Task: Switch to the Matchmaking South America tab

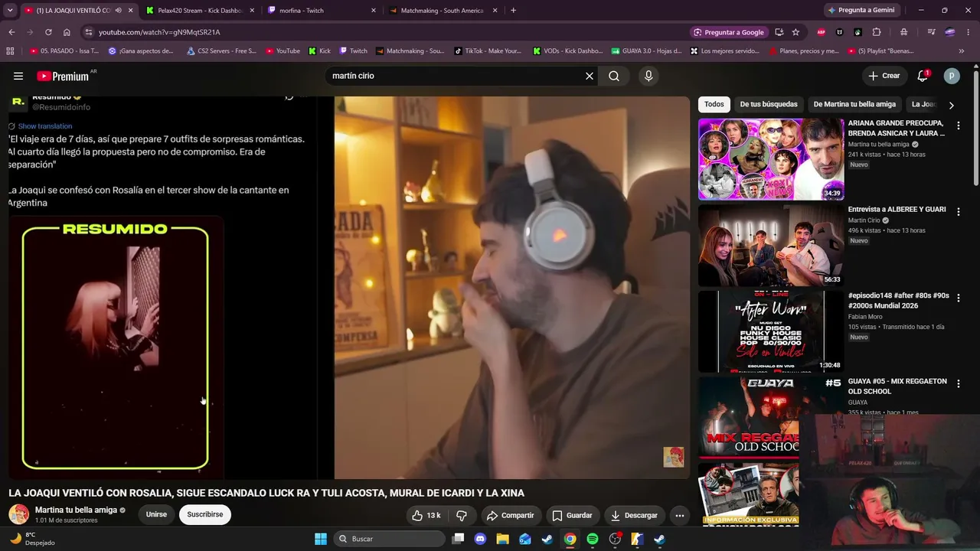Action: (x=444, y=11)
